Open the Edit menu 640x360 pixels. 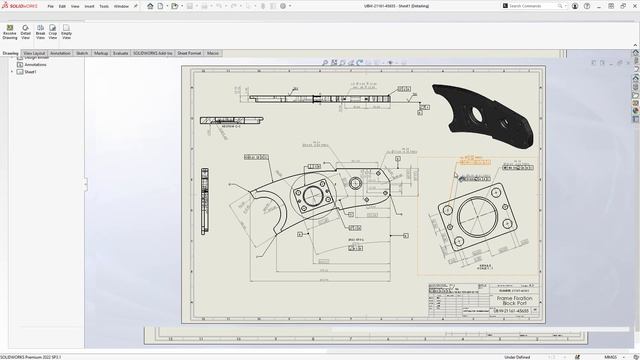click(x=62, y=6)
